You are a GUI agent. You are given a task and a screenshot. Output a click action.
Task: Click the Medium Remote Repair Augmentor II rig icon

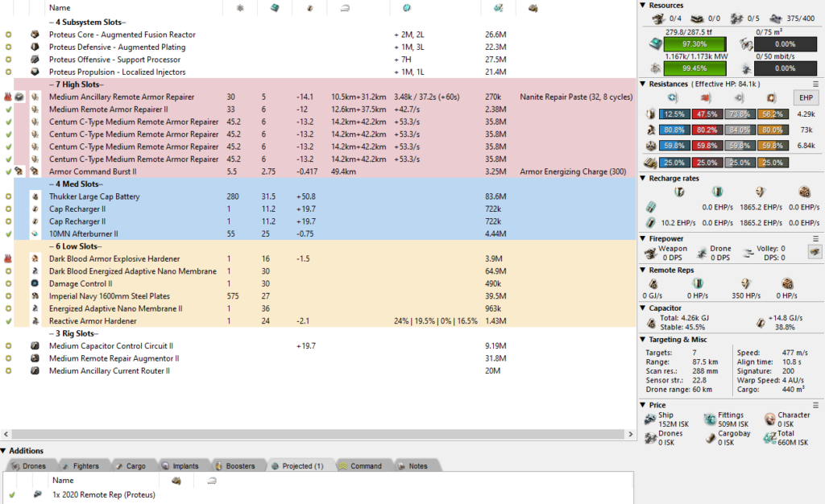coord(35,358)
